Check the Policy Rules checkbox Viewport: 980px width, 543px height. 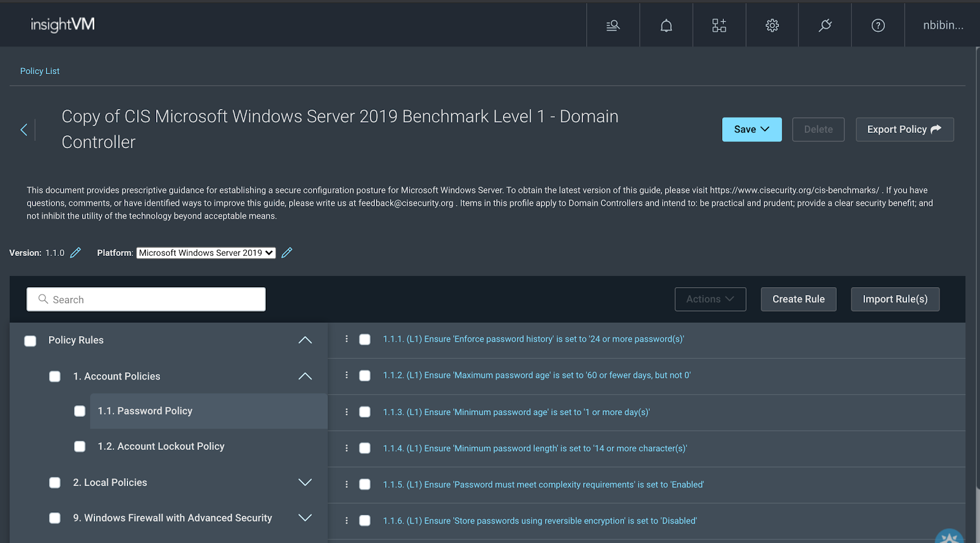click(x=30, y=341)
